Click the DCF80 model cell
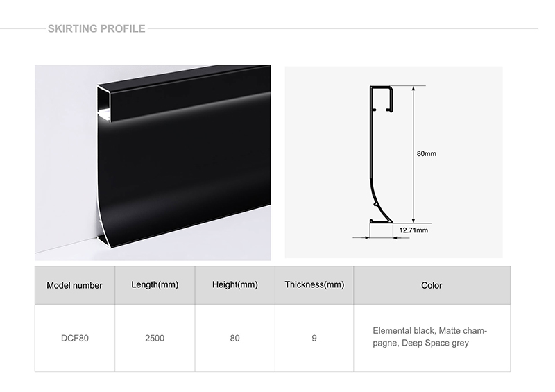Screen dimensions: 555x392 [x=74, y=339]
